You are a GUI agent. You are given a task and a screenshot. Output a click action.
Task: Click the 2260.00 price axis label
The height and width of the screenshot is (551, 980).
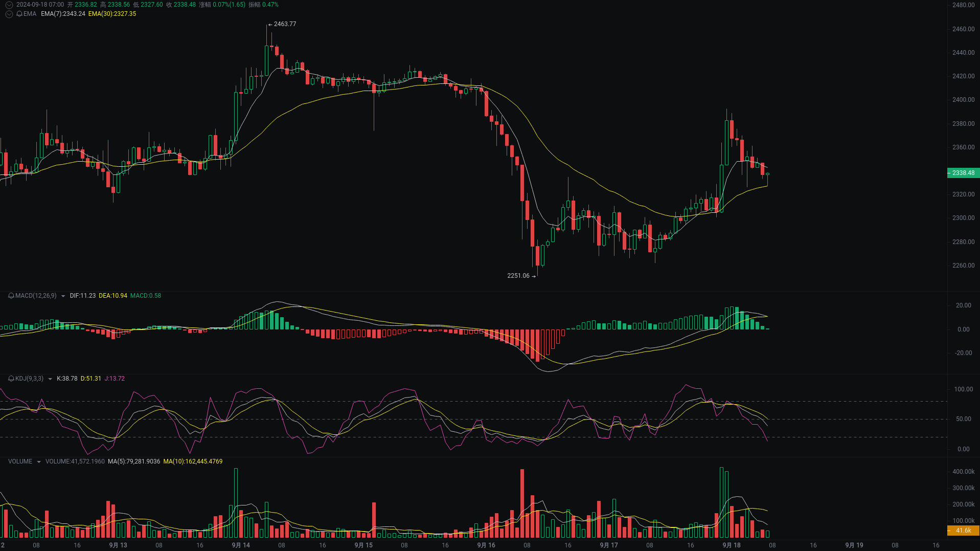963,266
